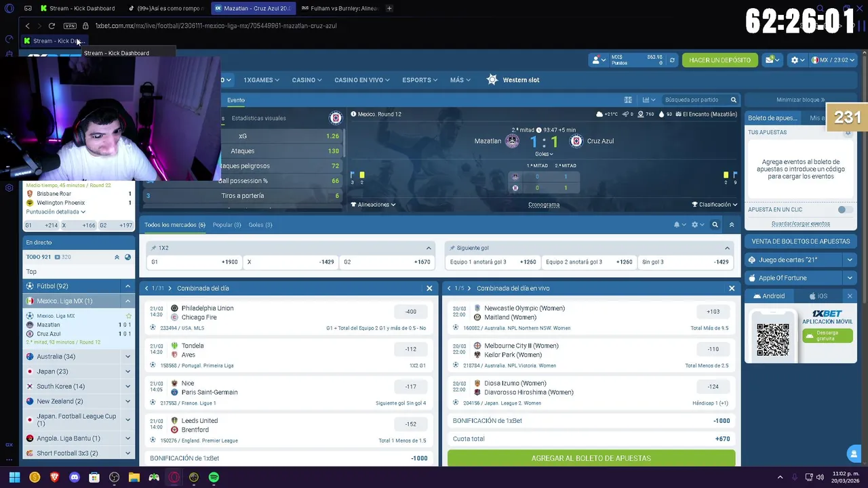Image resolution: width=868 pixels, height=488 pixels.
Task: Expand South Korea (14) list
Action: [127, 386]
